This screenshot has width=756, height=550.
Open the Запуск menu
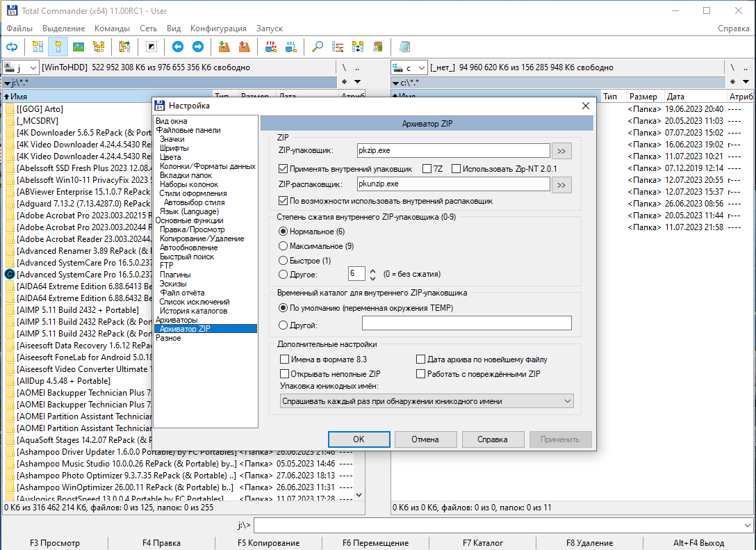(x=270, y=29)
